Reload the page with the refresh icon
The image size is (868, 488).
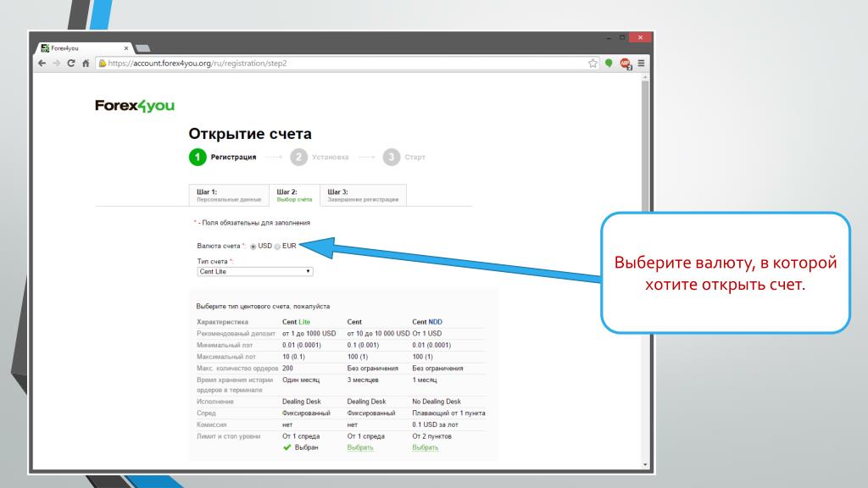(71, 63)
